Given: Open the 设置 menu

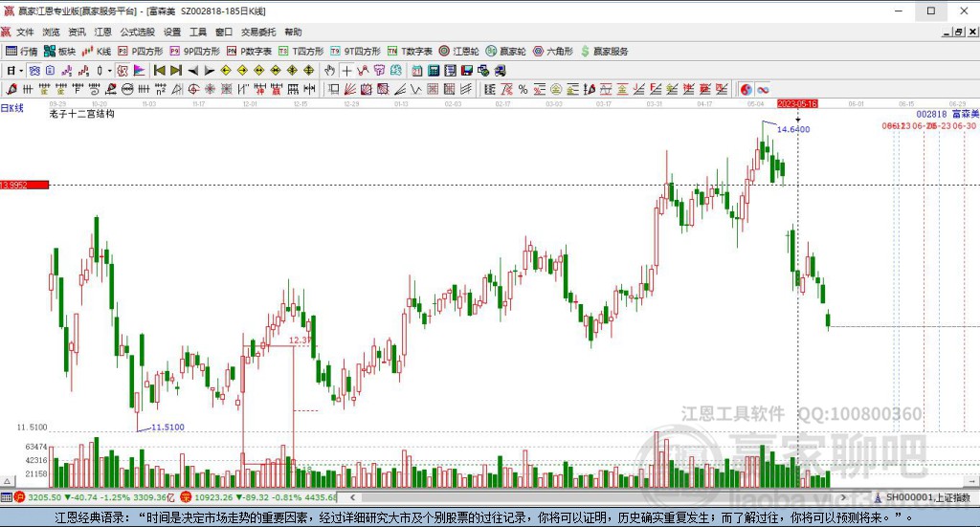Looking at the screenshot, I should coord(172,32).
